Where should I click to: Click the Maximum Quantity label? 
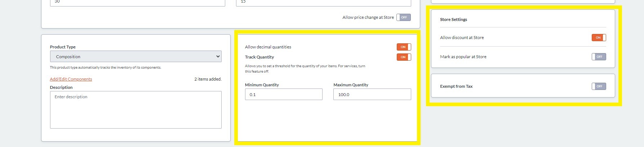(351, 85)
